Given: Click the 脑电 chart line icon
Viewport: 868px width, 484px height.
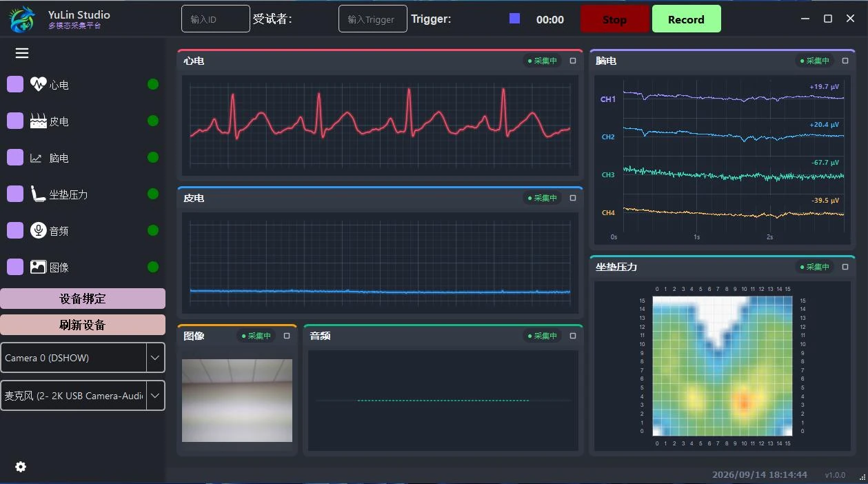Looking at the screenshot, I should (x=36, y=158).
